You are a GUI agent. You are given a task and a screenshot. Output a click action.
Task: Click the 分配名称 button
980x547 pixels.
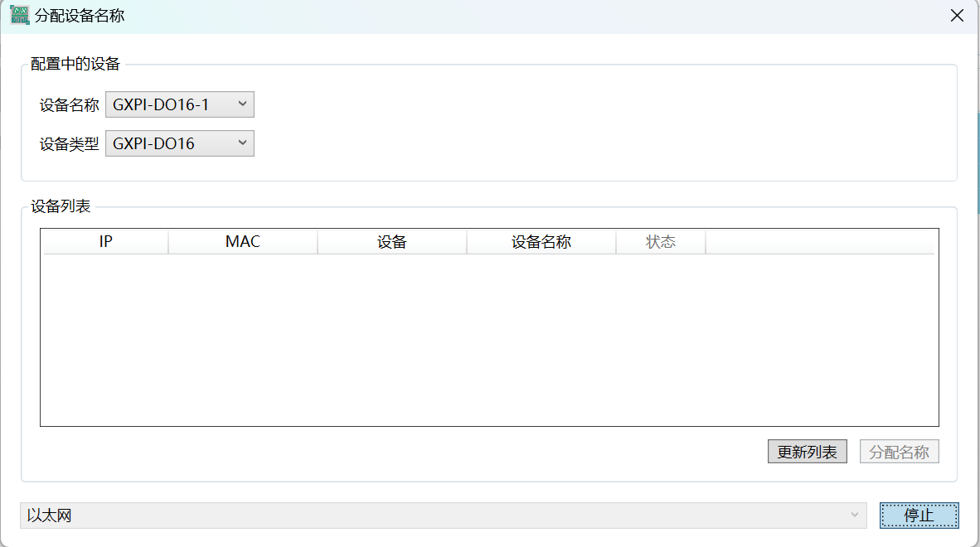899,452
